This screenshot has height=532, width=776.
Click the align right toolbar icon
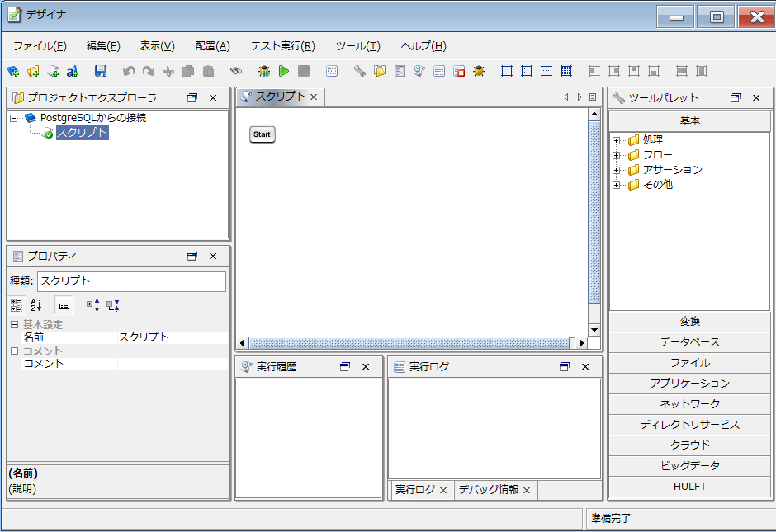[x=614, y=71]
